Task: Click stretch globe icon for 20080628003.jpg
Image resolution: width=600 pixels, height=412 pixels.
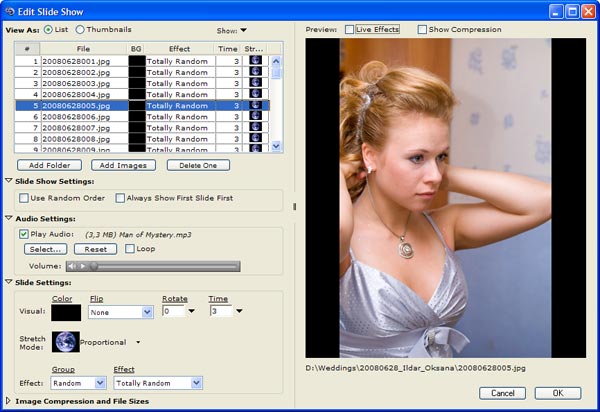Action: coord(255,83)
